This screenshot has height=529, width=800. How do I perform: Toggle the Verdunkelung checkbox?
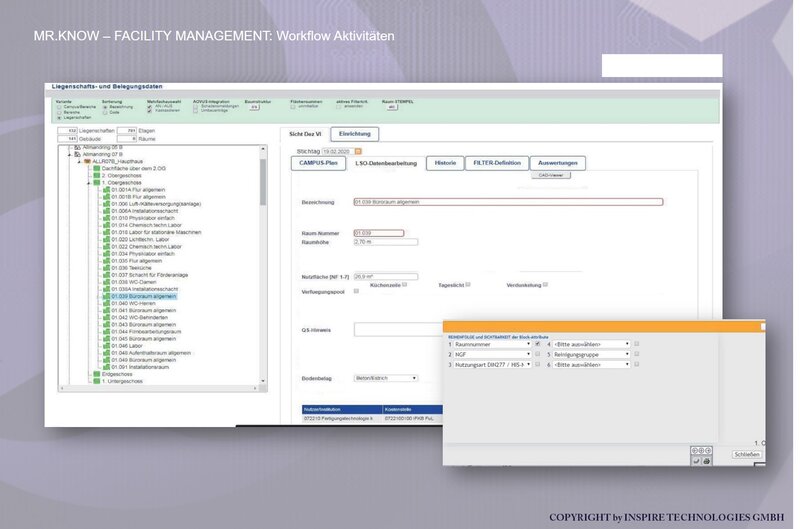545,285
